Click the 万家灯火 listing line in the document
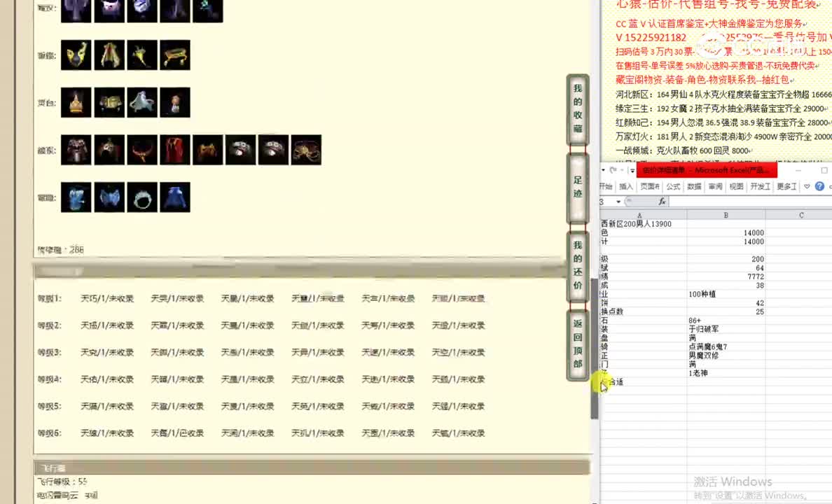 723,136
